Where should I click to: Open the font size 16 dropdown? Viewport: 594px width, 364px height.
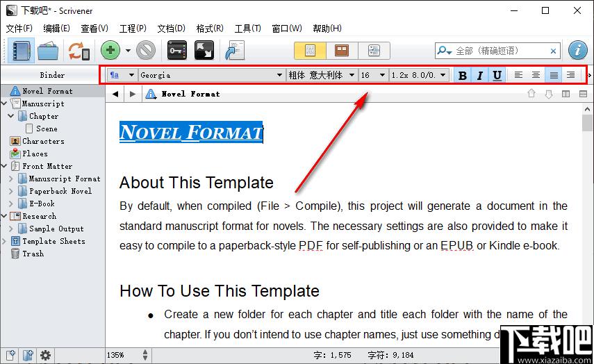pos(373,75)
